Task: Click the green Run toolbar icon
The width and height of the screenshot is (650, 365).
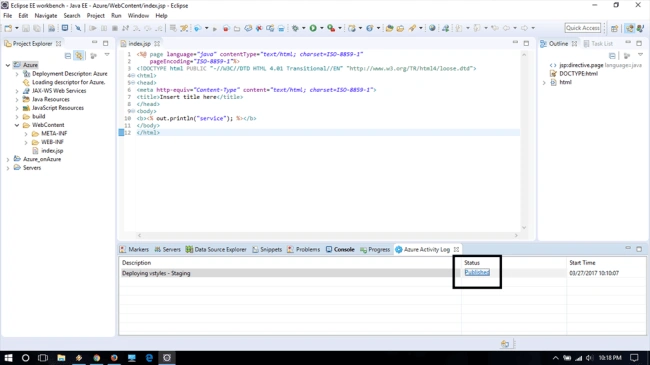Action: coord(313,28)
